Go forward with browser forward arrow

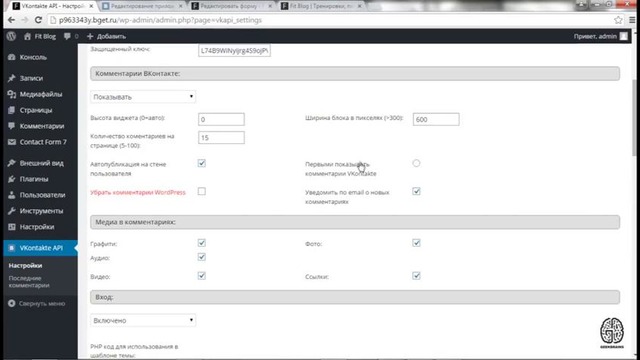(x=24, y=20)
